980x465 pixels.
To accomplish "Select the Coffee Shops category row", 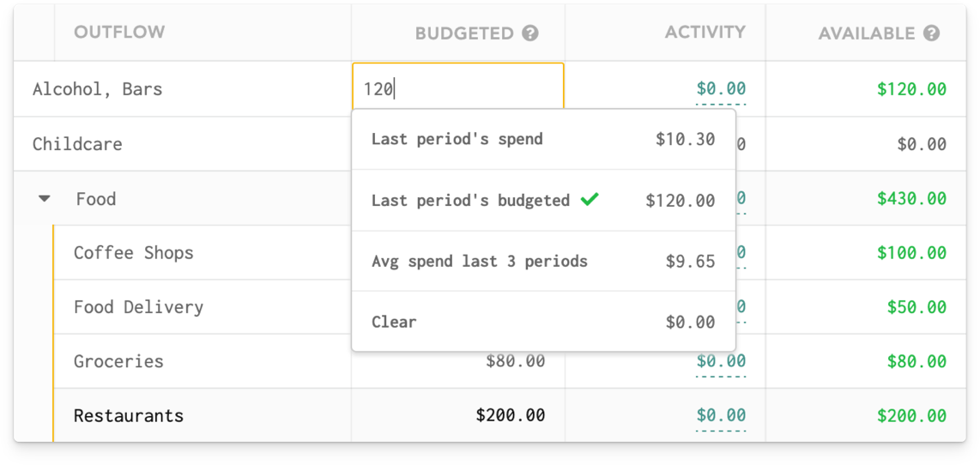I will point(134,253).
